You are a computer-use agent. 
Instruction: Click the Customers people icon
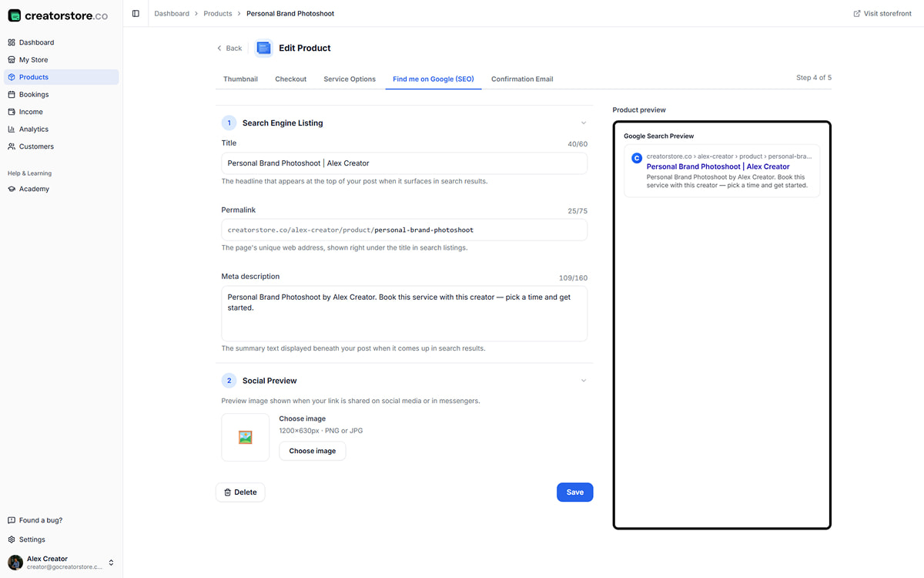12,146
